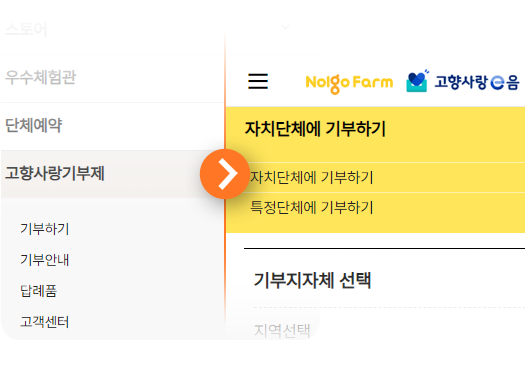This screenshot has height=376, width=525.
Task: Click the orange arrow circle button
Action: (225, 174)
